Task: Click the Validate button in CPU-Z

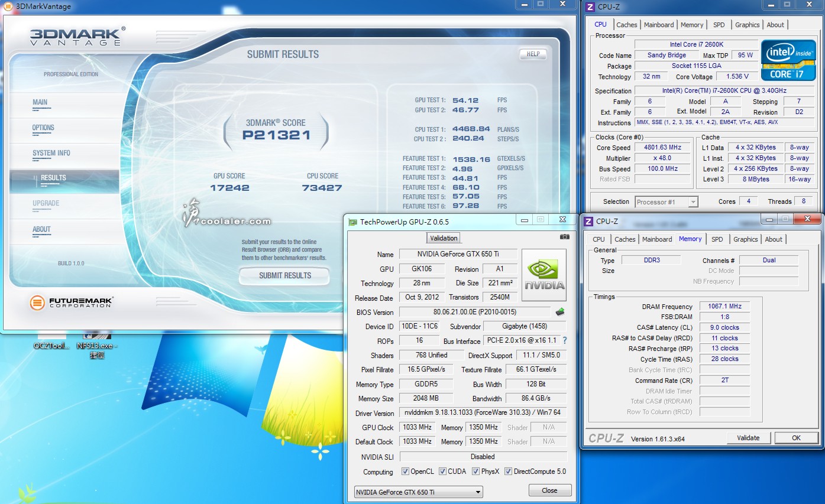Action: coord(748,438)
